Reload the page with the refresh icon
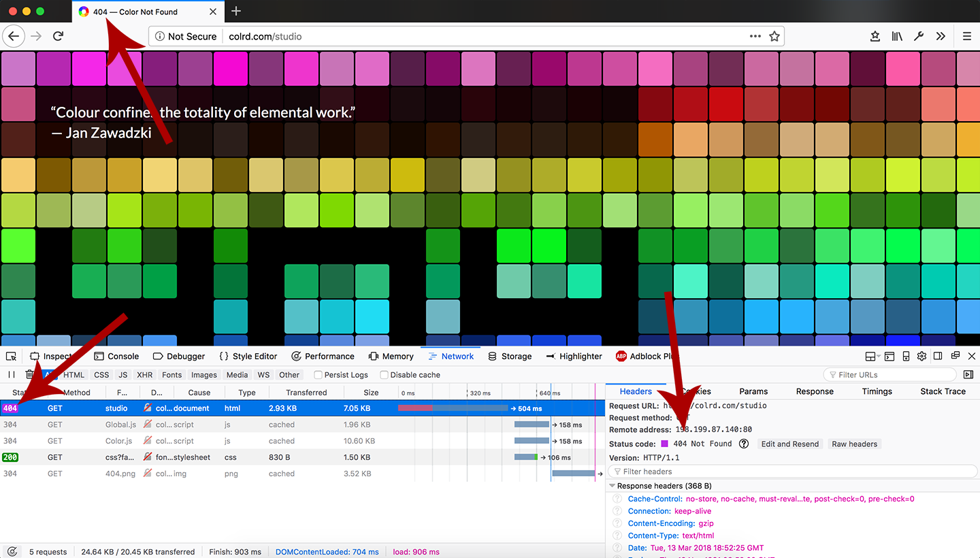The width and height of the screenshot is (980, 558). pyautogui.click(x=59, y=37)
